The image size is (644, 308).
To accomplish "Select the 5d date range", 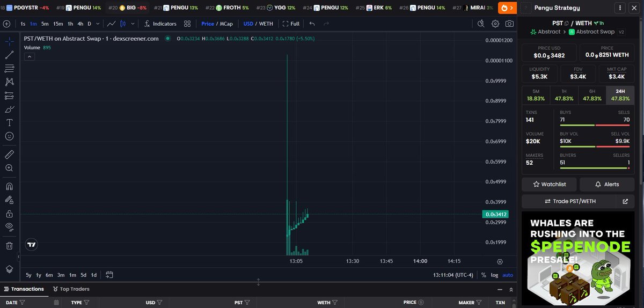I will click(83, 275).
